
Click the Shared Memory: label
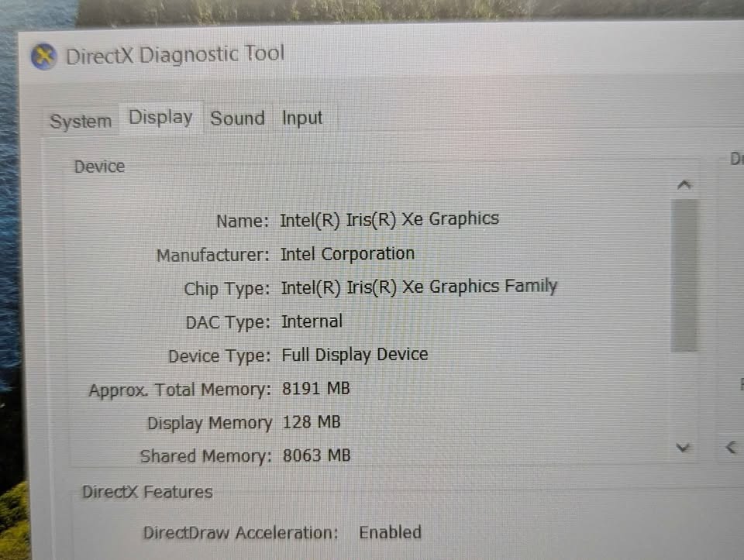206,456
